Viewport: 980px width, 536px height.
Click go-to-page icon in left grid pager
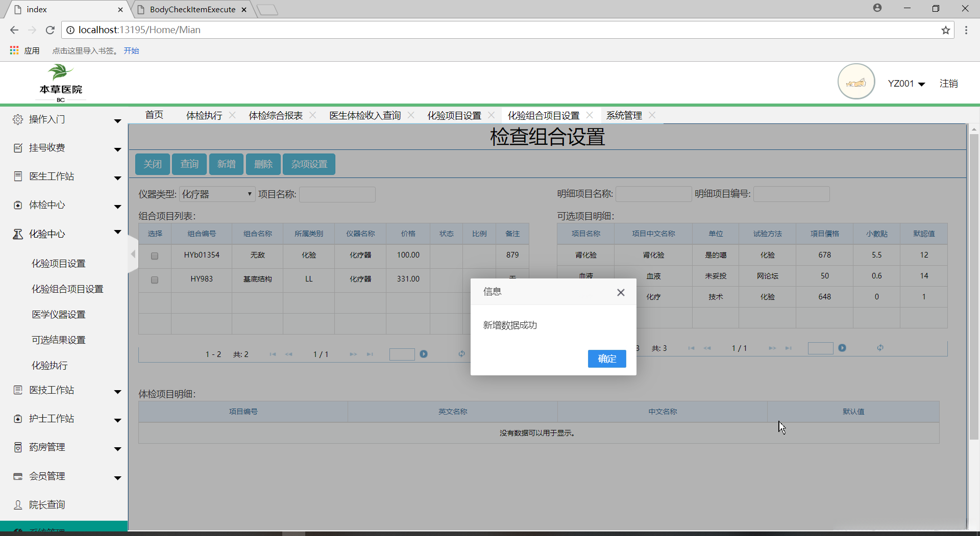[424, 354]
